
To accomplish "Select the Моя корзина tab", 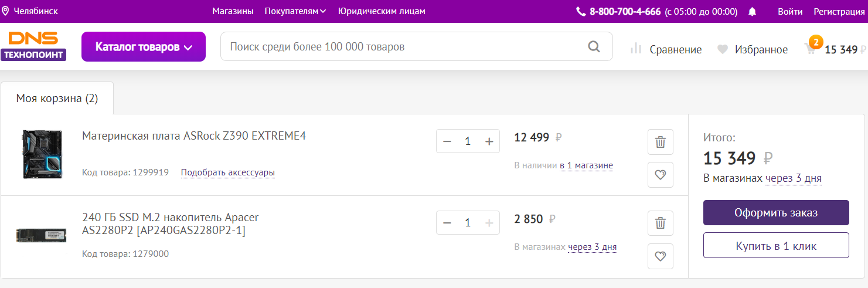I will pyautogui.click(x=57, y=99).
